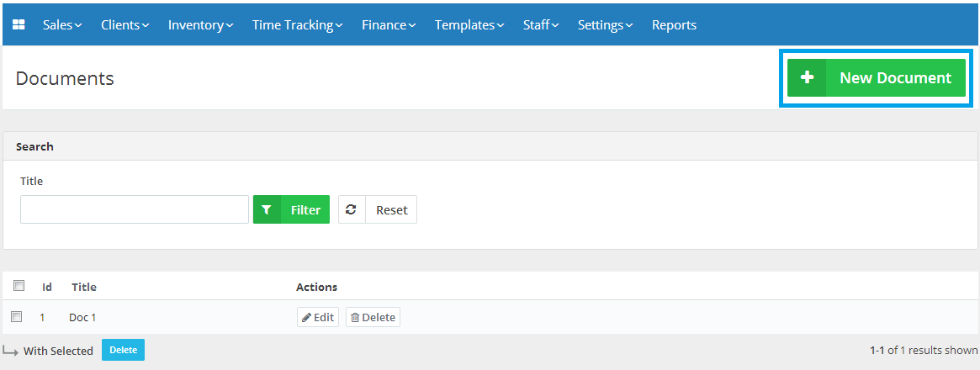Open the Inventory dropdown
The image size is (980, 370).
tap(200, 25)
